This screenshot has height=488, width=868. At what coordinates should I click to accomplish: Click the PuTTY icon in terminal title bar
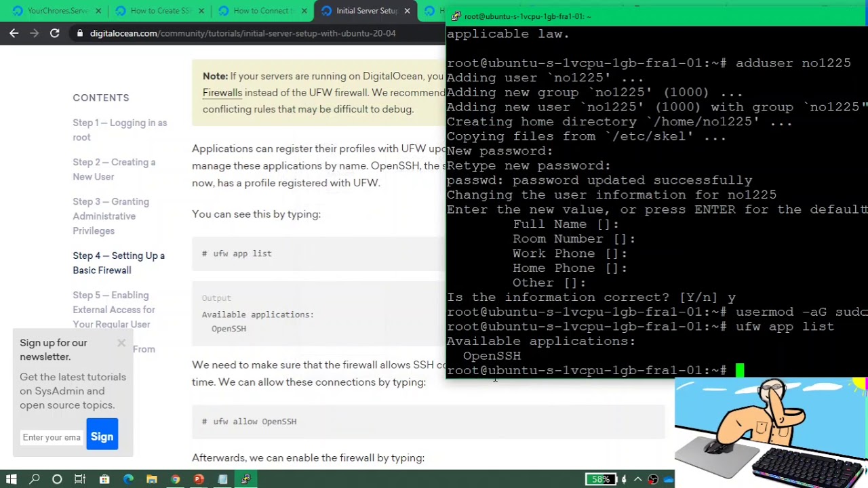click(456, 16)
